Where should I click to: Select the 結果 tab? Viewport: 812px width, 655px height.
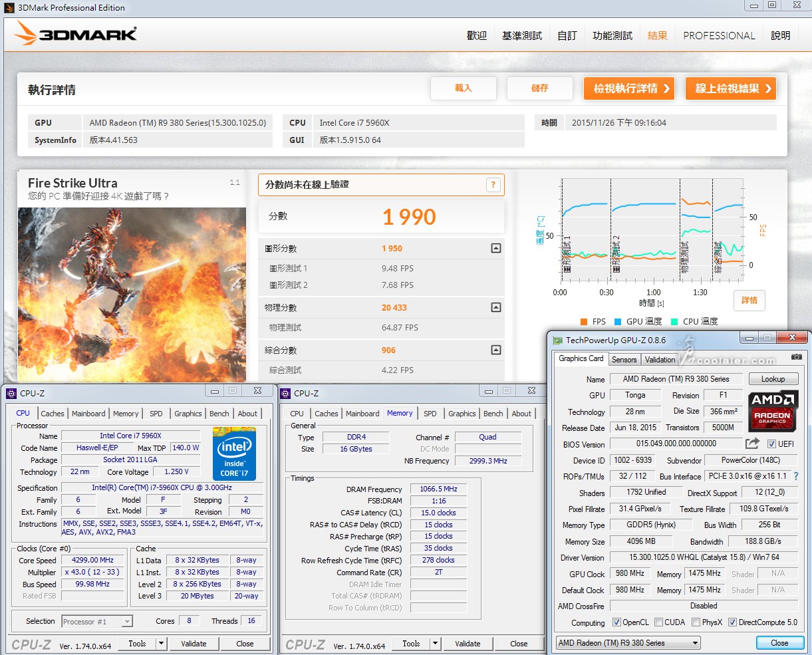[658, 36]
